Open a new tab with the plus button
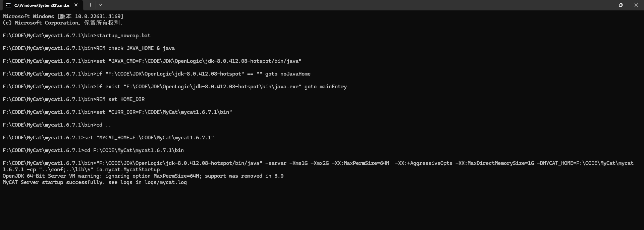Viewport: 644px width, 230px height. pyautogui.click(x=90, y=5)
